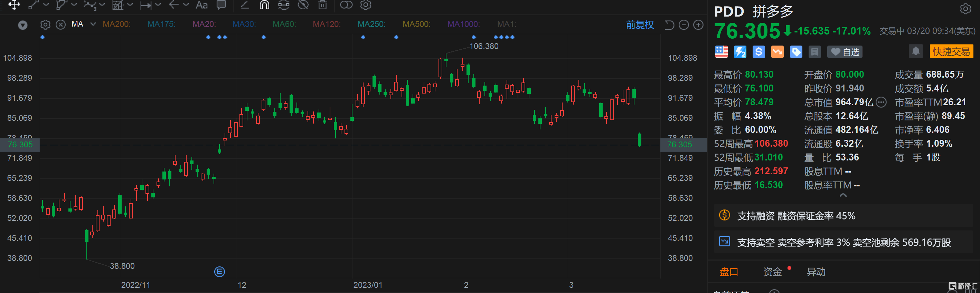Collapse the stock details panel chevron
The image size is (980, 293).
point(843,195)
